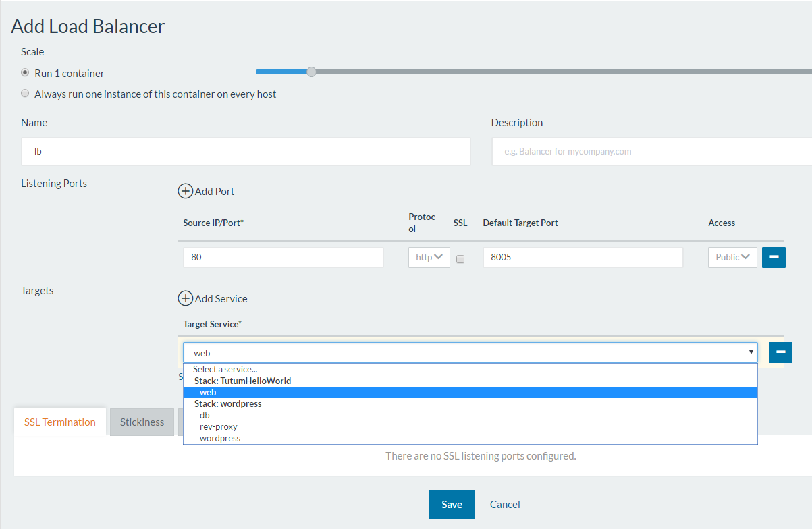
Task: Click the Add Service plus icon
Action: (186, 298)
